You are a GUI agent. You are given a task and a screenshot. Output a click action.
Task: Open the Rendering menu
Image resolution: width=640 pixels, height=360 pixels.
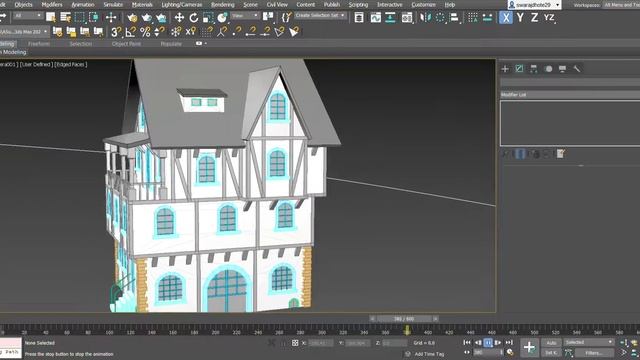[x=222, y=5]
